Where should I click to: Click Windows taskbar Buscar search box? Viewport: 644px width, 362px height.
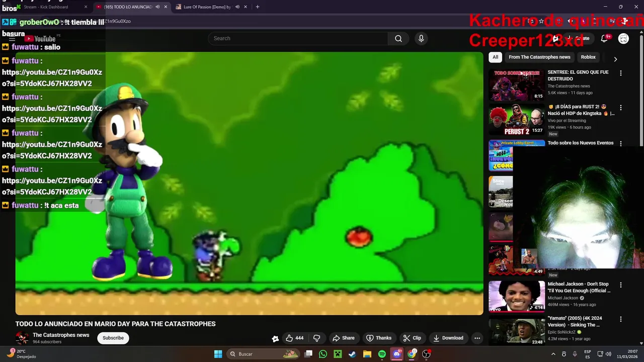pyautogui.click(x=263, y=354)
